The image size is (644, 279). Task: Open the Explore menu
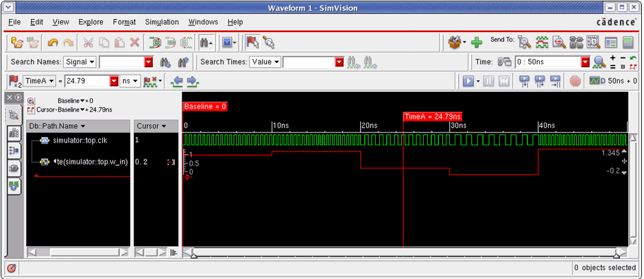tap(91, 22)
